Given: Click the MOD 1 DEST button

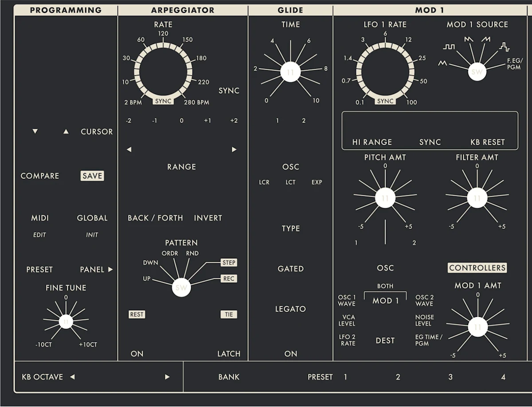Looking at the screenshot, I should click(385, 340).
